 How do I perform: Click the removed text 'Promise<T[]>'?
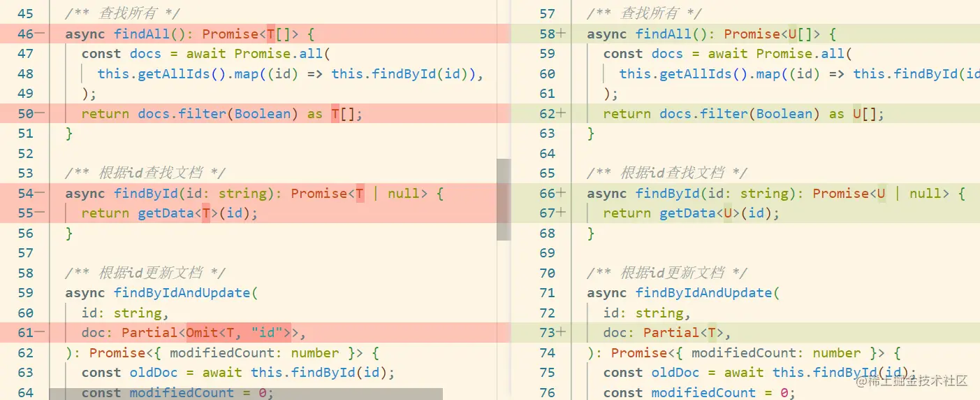(250, 34)
